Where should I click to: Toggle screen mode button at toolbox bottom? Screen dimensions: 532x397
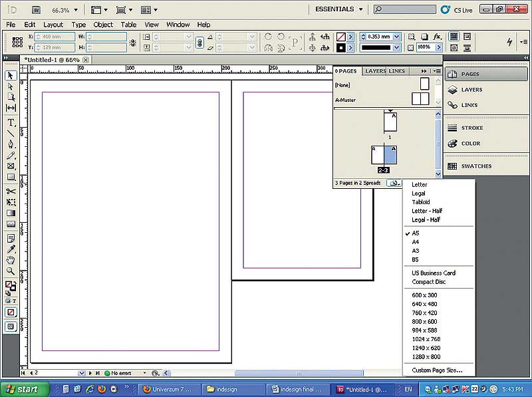click(x=11, y=327)
